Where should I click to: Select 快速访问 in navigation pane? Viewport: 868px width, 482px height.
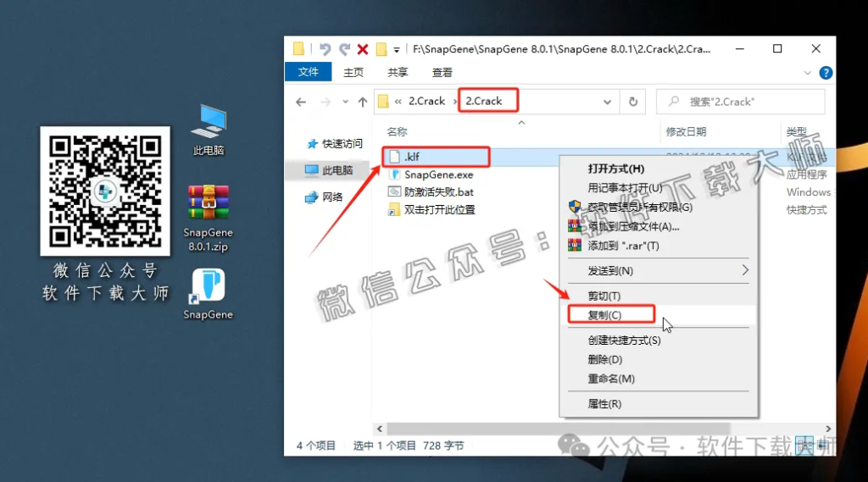point(335,144)
